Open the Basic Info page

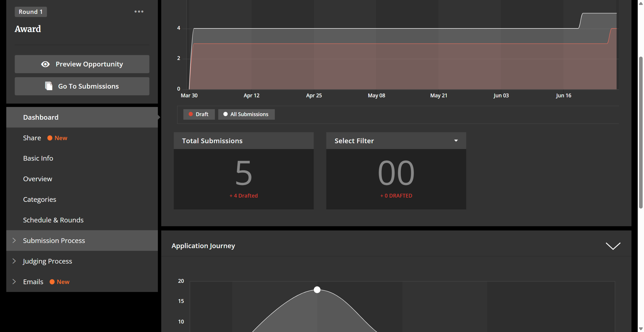pyautogui.click(x=38, y=158)
